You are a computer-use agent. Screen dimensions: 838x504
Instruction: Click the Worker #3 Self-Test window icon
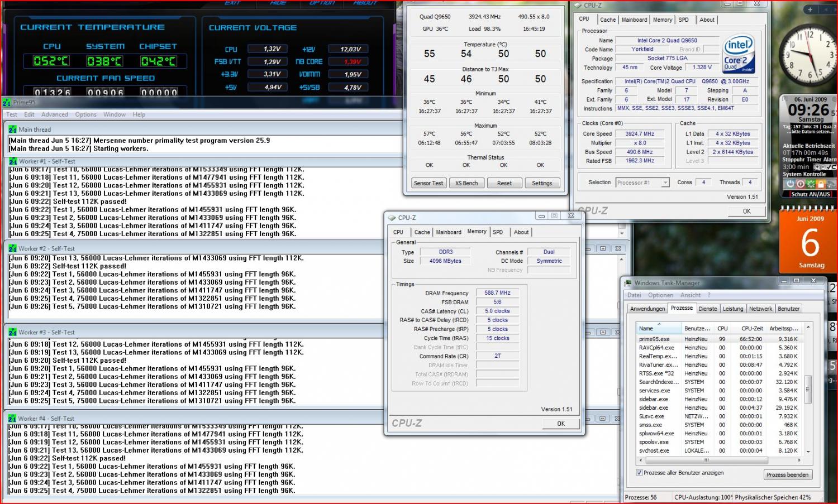[13, 332]
